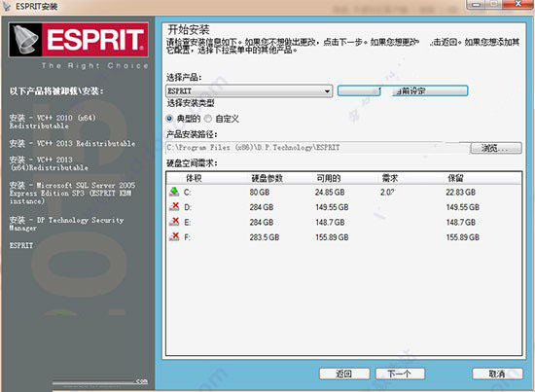Click VC++ 2010 (x64) Redistributable entry

pos(53,122)
